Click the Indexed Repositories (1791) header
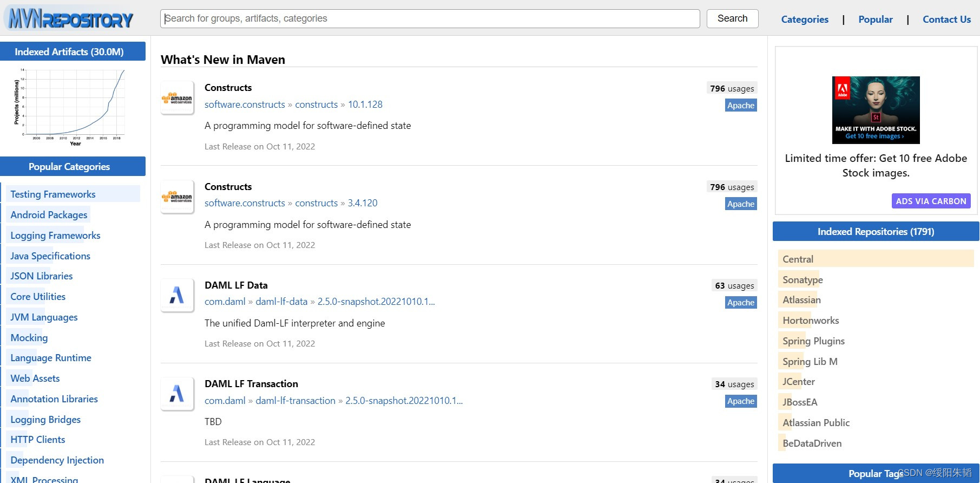 pos(876,231)
